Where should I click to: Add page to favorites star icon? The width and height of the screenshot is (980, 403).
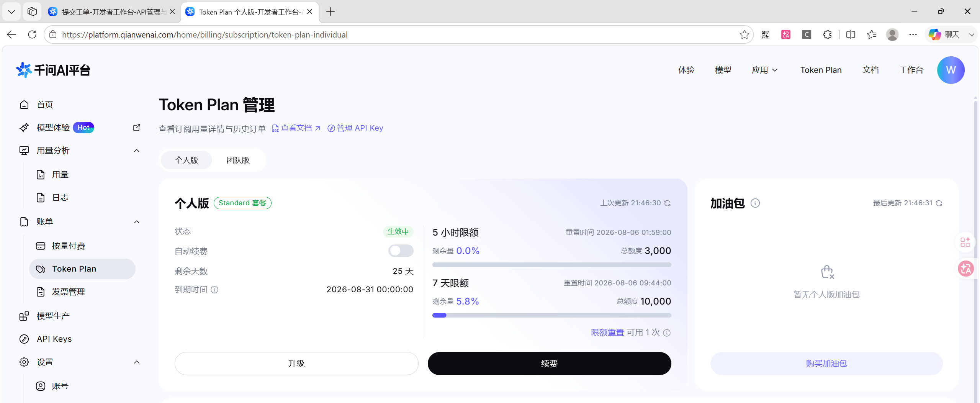pyautogui.click(x=744, y=34)
